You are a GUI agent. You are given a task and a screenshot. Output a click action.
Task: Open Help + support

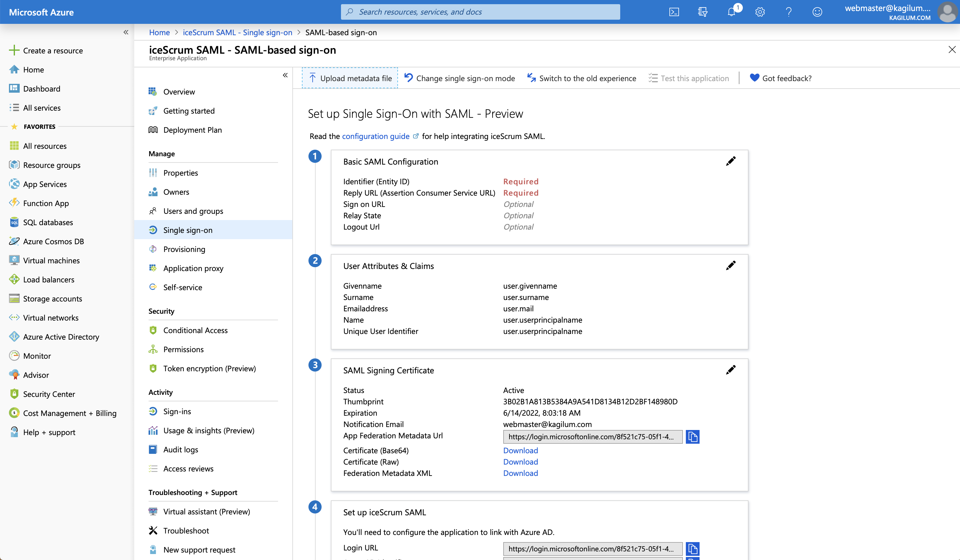[x=42, y=432]
